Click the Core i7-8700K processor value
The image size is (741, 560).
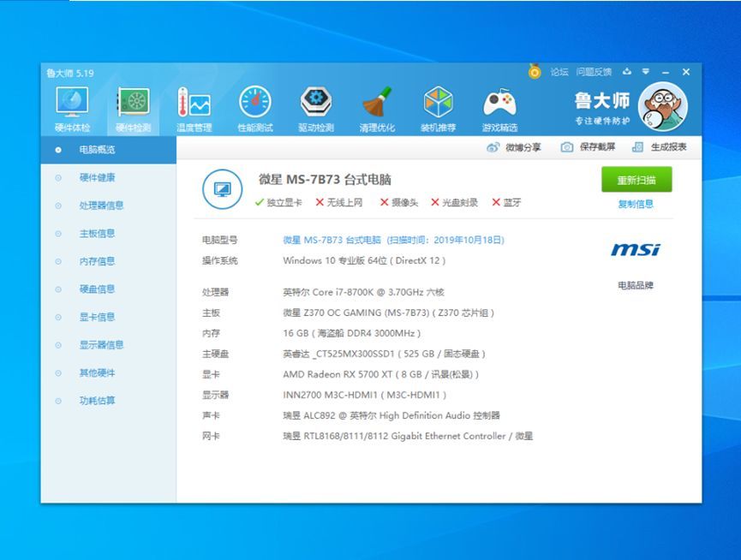(x=363, y=292)
